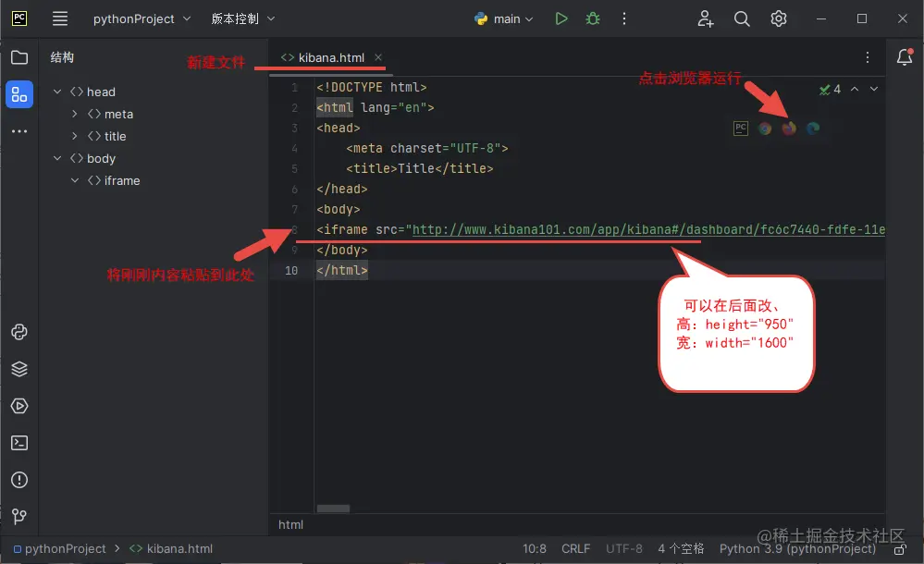Open IDE settings gear
The width and height of the screenshot is (924, 564).
[779, 18]
